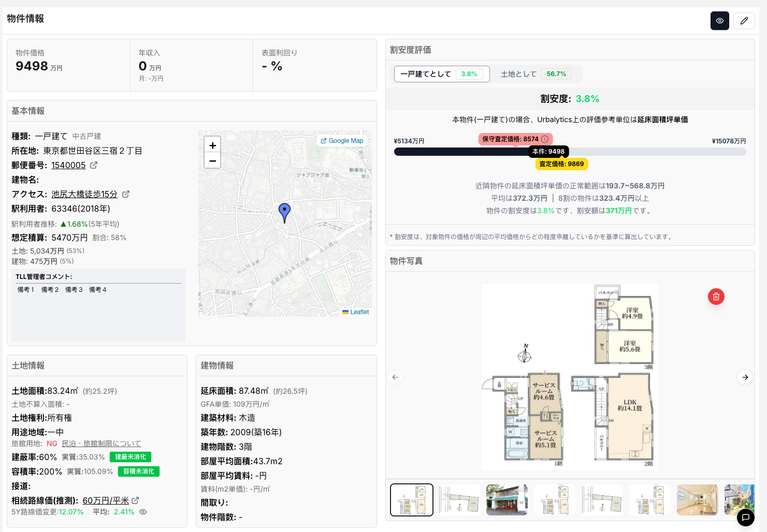767x532 pixels.
Task: Click the 5Y路線価変更 value 12.07%
Action: point(71,512)
